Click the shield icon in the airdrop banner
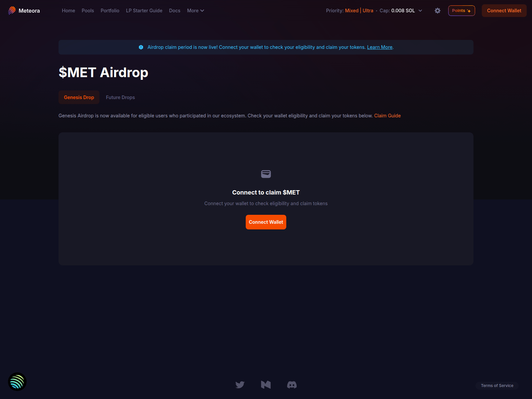The width and height of the screenshot is (532, 399). tap(141, 47)
